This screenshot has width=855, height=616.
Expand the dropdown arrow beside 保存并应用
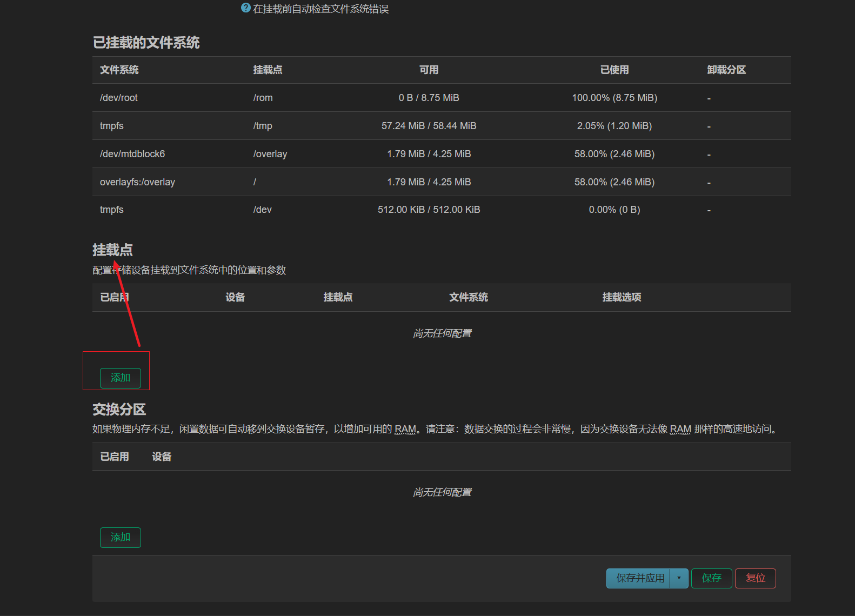click(x=679, y=578)
